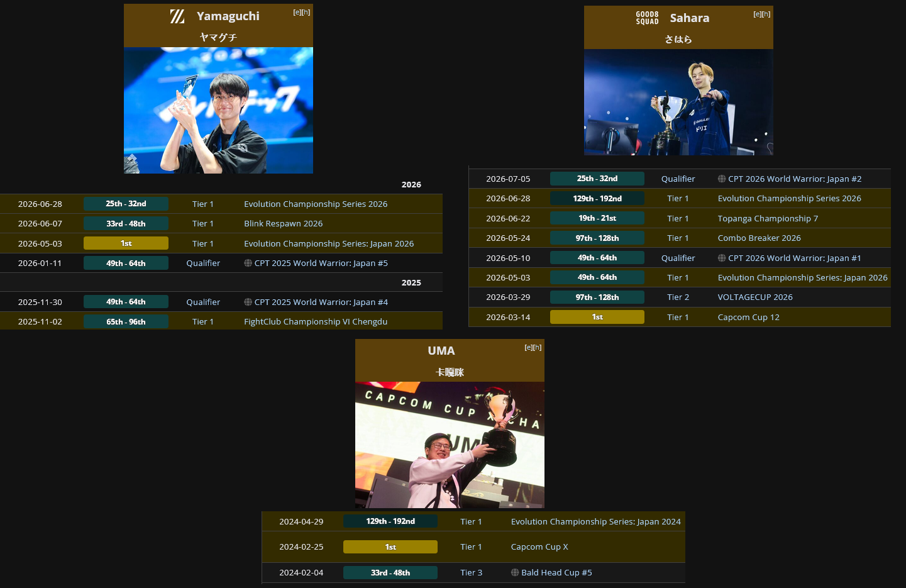This screenshot has width=906, height=588.
Task: Click the Tier 1 link in the Combo Breaker row
Action: coord(678,238)
